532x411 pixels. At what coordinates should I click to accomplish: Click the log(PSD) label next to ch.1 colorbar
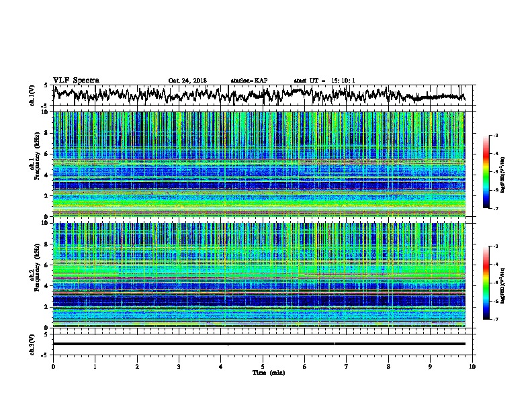[502, 175]
